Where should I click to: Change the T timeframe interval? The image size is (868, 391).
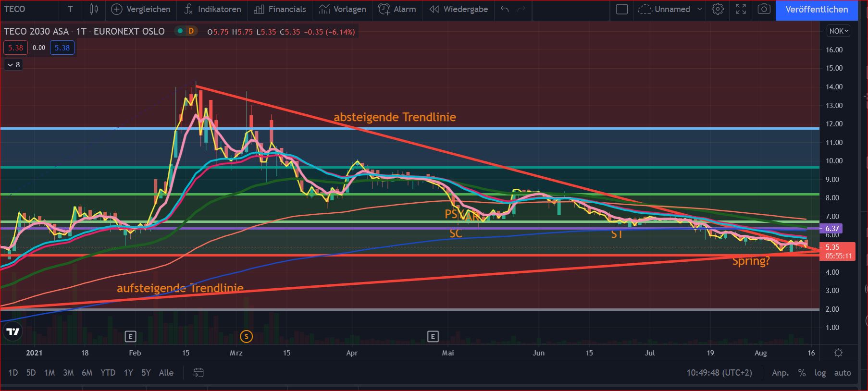(x=70, y=9)
